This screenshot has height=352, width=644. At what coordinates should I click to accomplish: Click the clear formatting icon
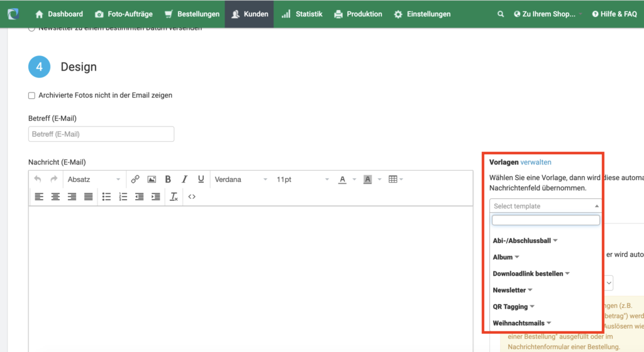tap(174, 197)
